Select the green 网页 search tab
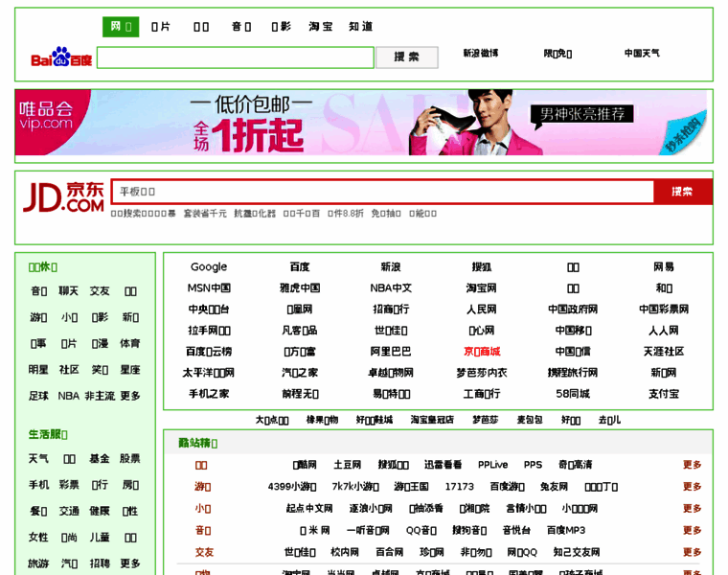 121,27
